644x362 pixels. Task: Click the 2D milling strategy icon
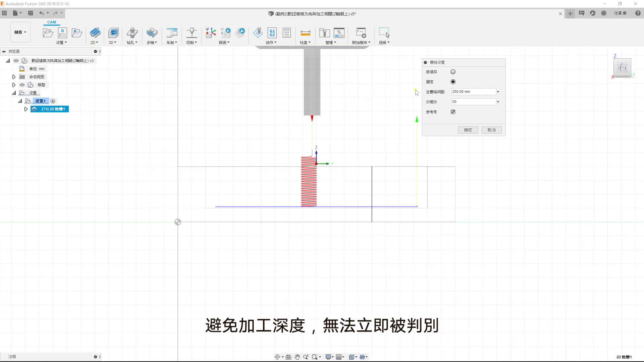(x=95, y=33)
